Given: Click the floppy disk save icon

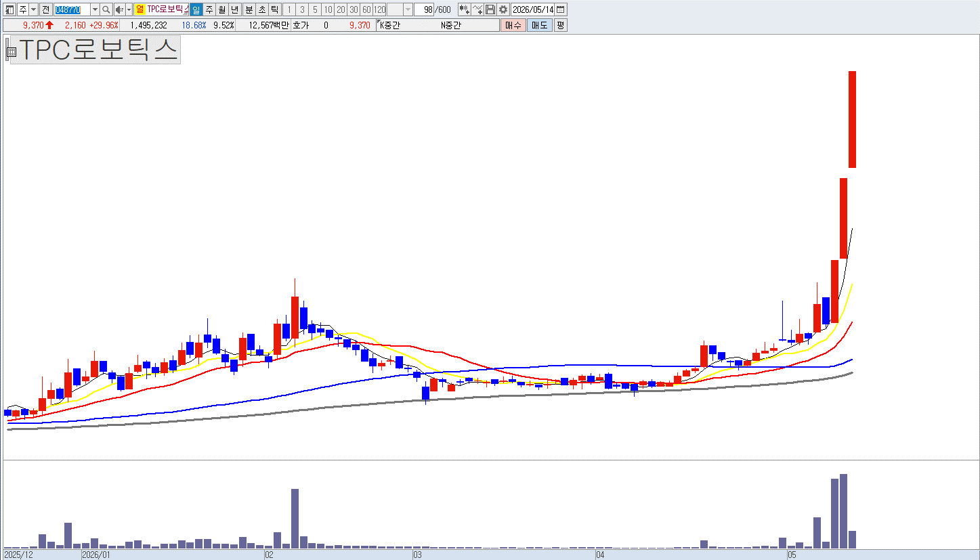Looking at the screenshot, I should tap(490, 9).
